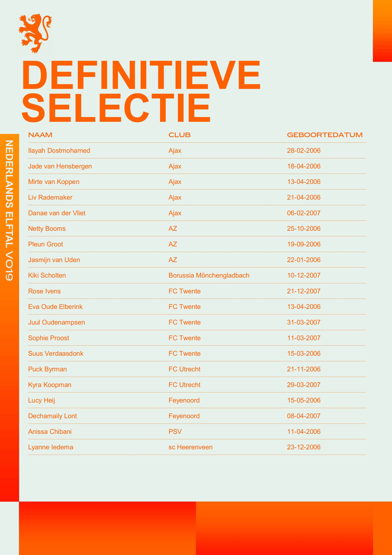Click the orange gradient block top right
The width and height of the screenshot is (392, 555).
tap(382, 31)
